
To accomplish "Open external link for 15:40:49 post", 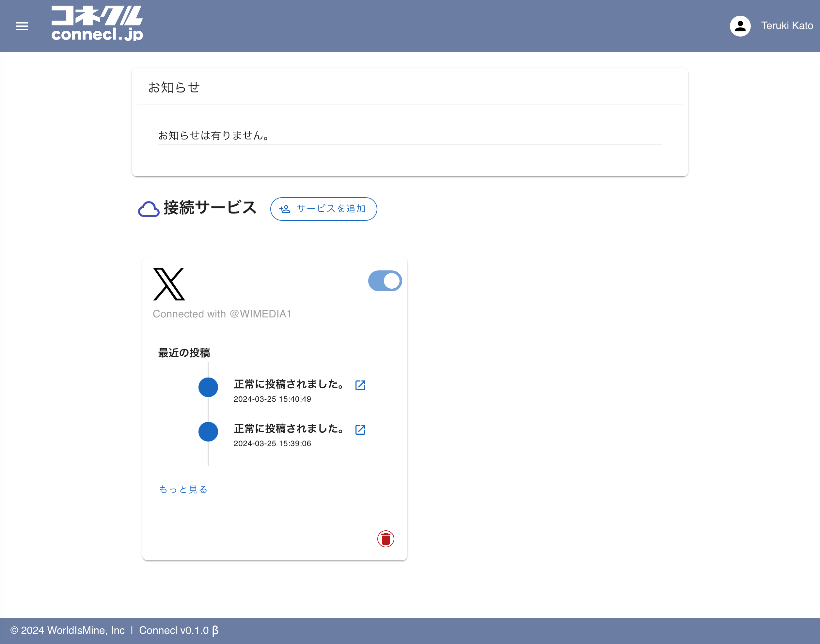I will pos(360,385).
